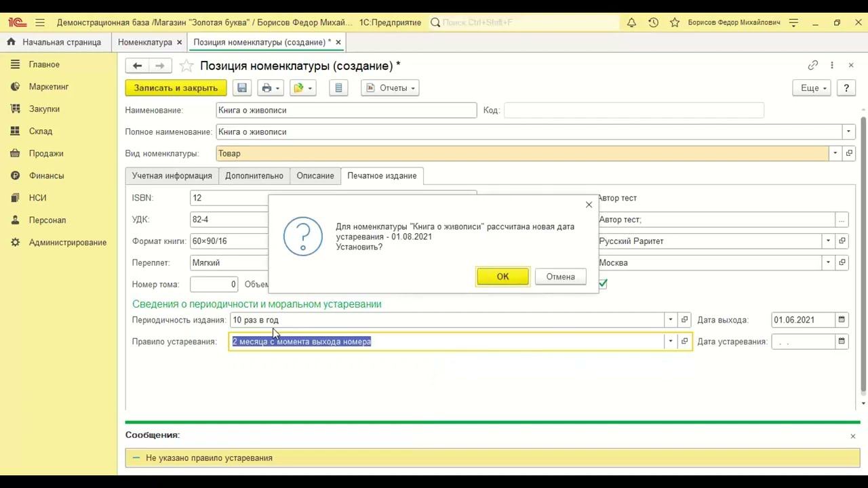868x488 pixels.
Task: Expand the Москва dropdown
Action: click(x=828, y=263)
